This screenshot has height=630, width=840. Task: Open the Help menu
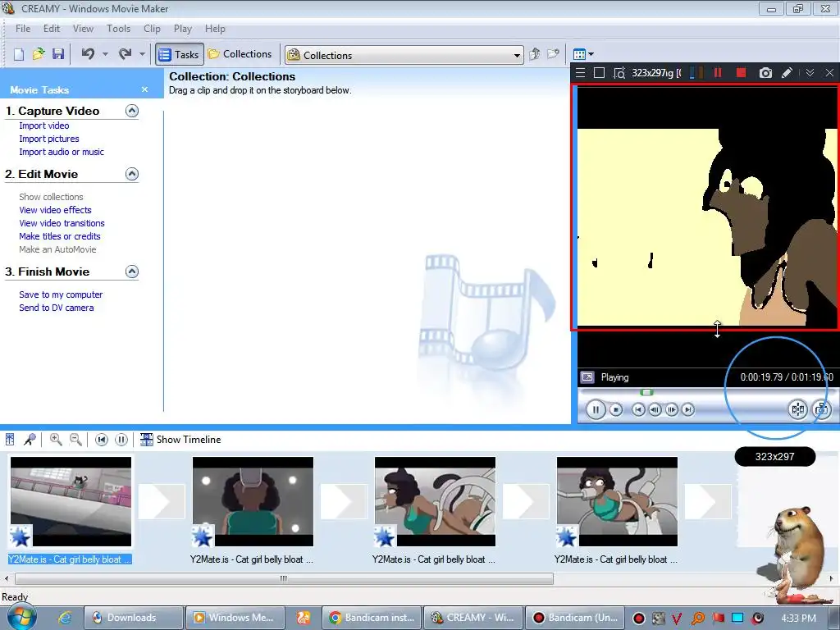point(215,29)
